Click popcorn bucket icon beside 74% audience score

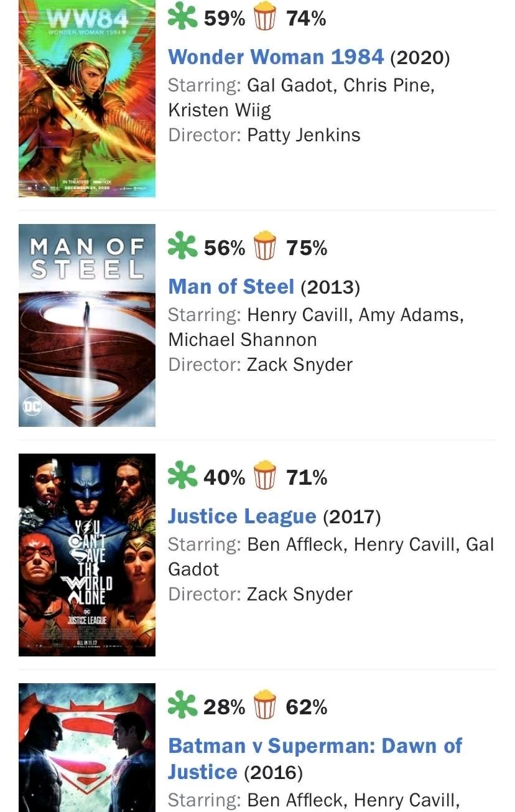(266, 17)
